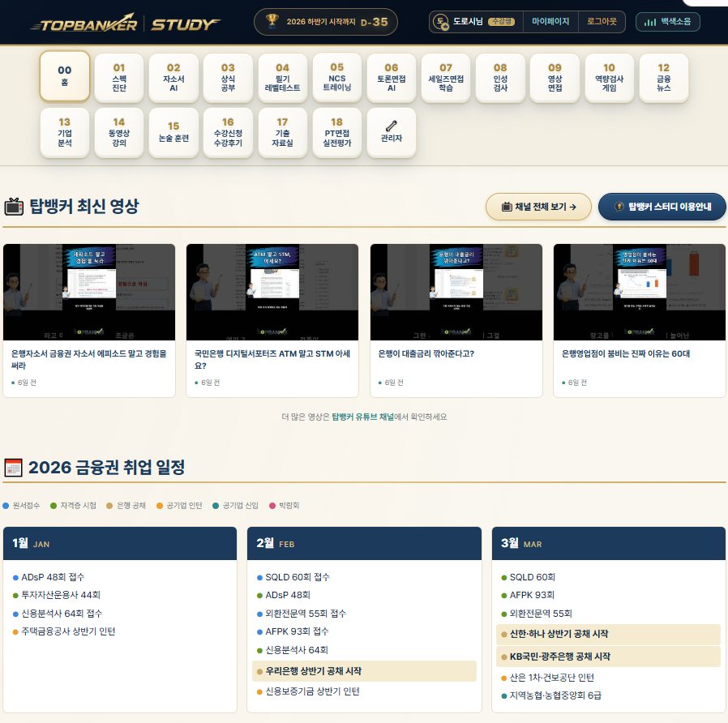Image resolution: width=728 pixels, height=723 pixels.
Task: Open the 01 스펙 진단 menu tile
Action: 119,78
